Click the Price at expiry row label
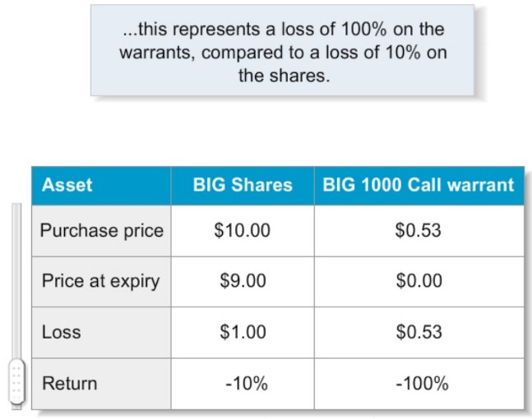Viewport: 532px width, 419px height. pos(101,281)
